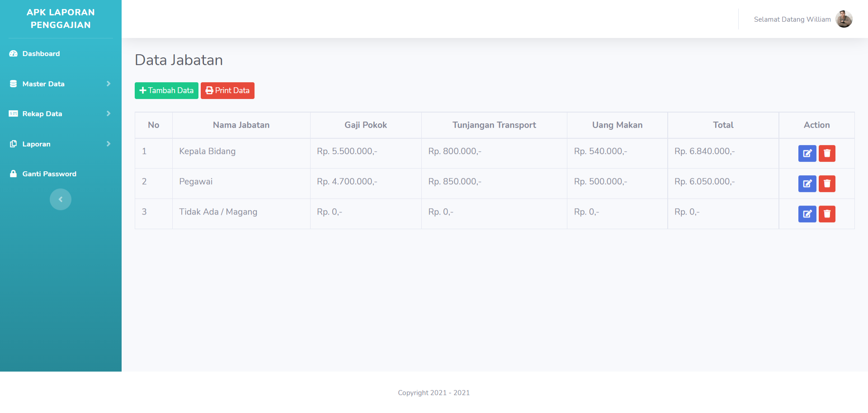Click the APK Laporan Penggajian title
Screen dimensions: 868x413
[61, 19]
